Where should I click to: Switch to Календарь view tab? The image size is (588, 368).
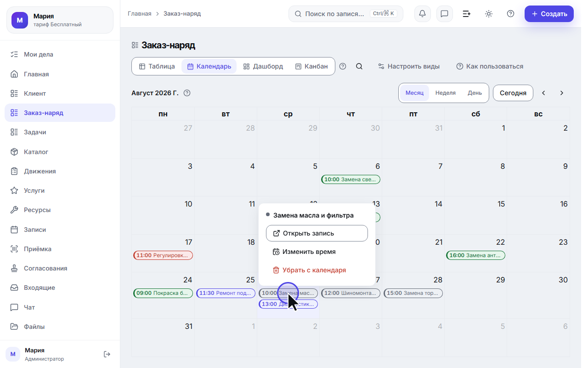[209, 66]
